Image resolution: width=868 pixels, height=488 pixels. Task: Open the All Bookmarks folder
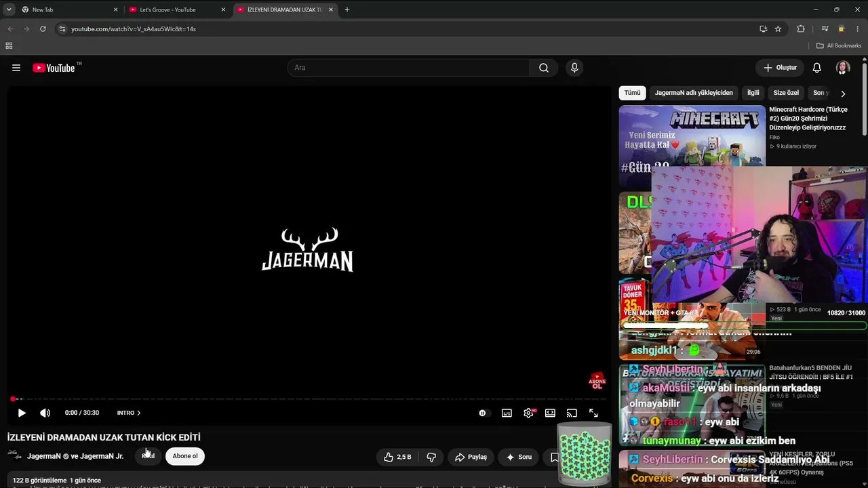pos(839,46)
